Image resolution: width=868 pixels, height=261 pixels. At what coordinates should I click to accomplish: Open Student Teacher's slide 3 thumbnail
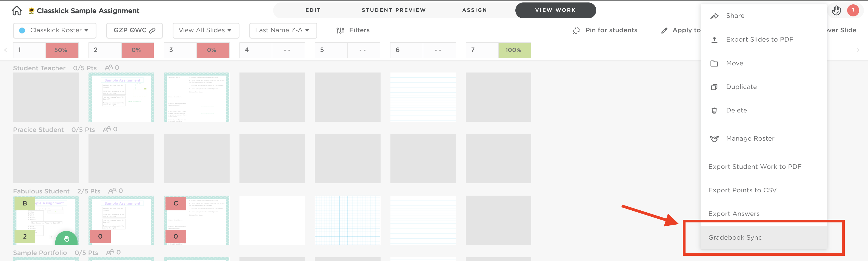(x=197, y=97)
